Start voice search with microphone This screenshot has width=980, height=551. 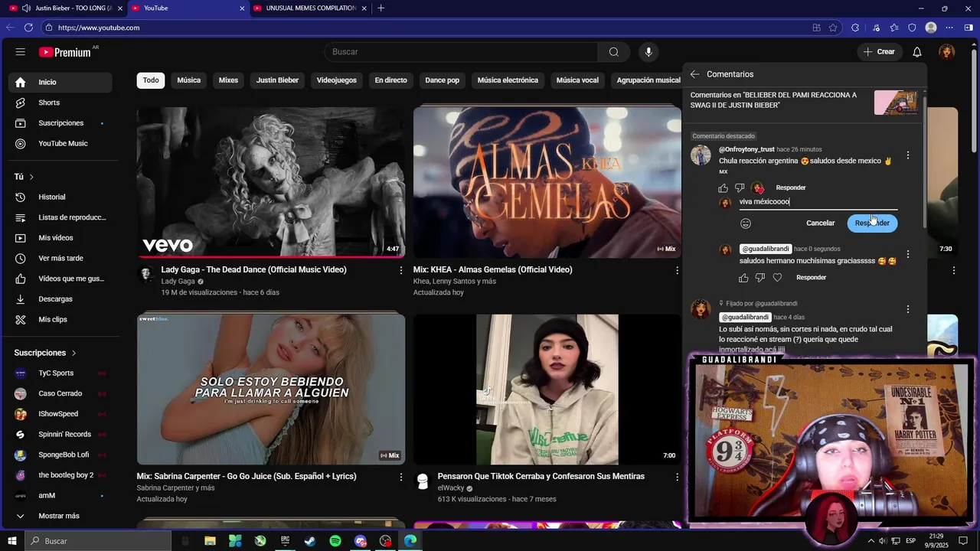[648, 52]
